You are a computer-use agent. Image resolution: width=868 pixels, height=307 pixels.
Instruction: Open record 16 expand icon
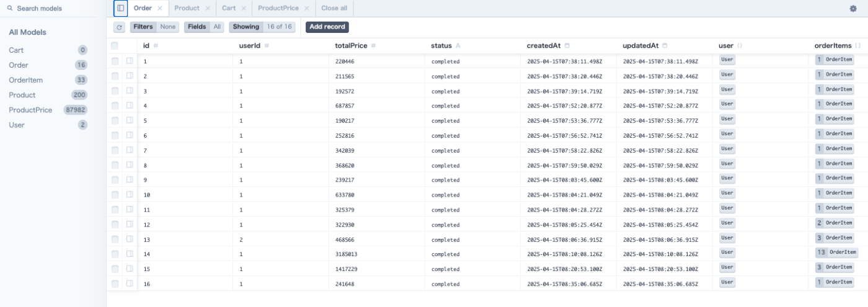tap(130, 283)
